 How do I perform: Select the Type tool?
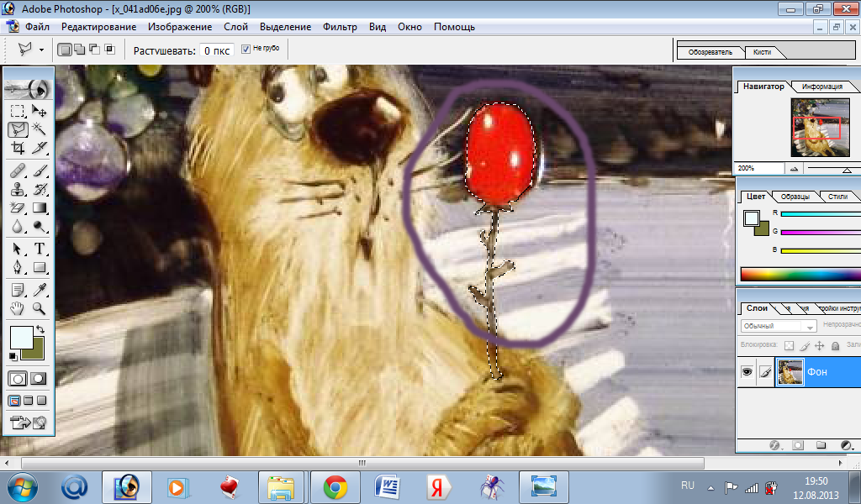(39, 249)
